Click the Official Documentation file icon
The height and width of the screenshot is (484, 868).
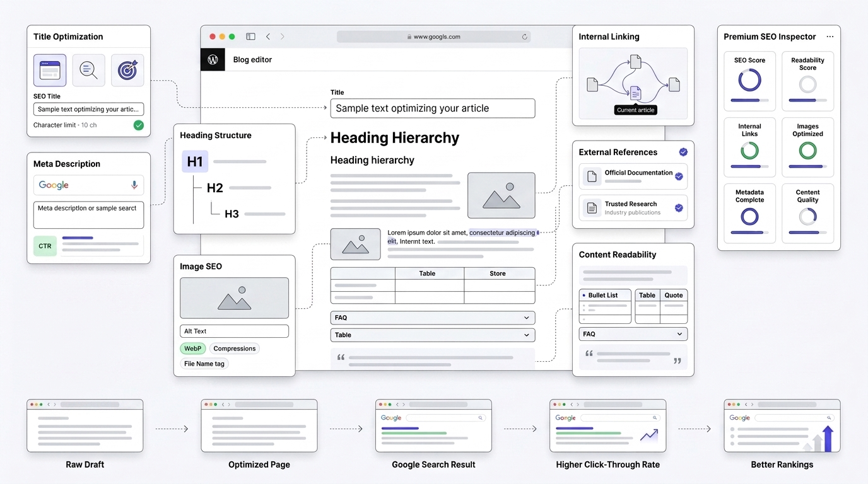click(x=592, y=176)
